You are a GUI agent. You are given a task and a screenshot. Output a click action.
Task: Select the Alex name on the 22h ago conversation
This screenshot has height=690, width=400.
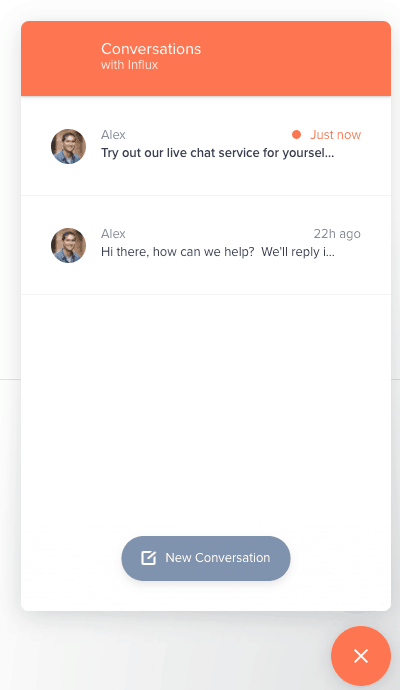(113, 234)
